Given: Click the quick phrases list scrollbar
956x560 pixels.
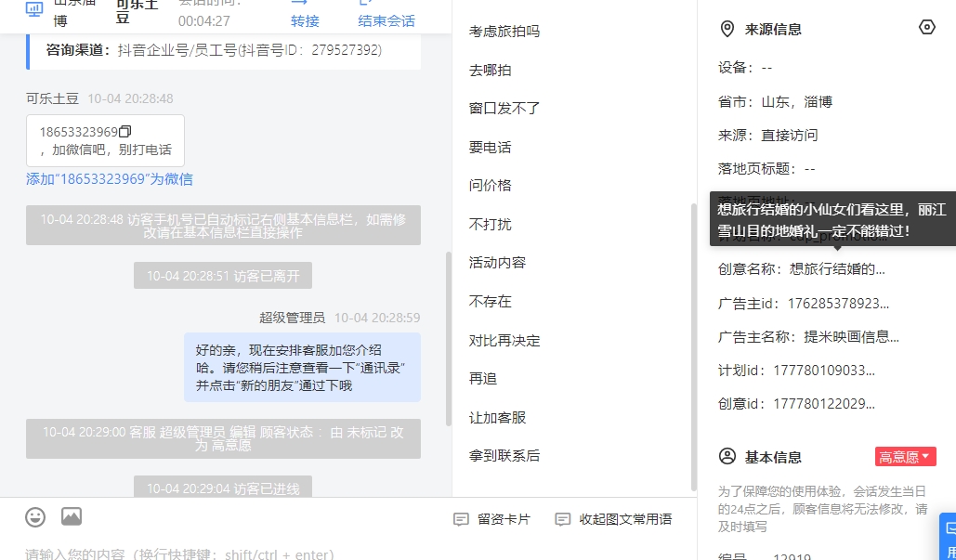Looking at the screenshot, I should tap(693, 346).
